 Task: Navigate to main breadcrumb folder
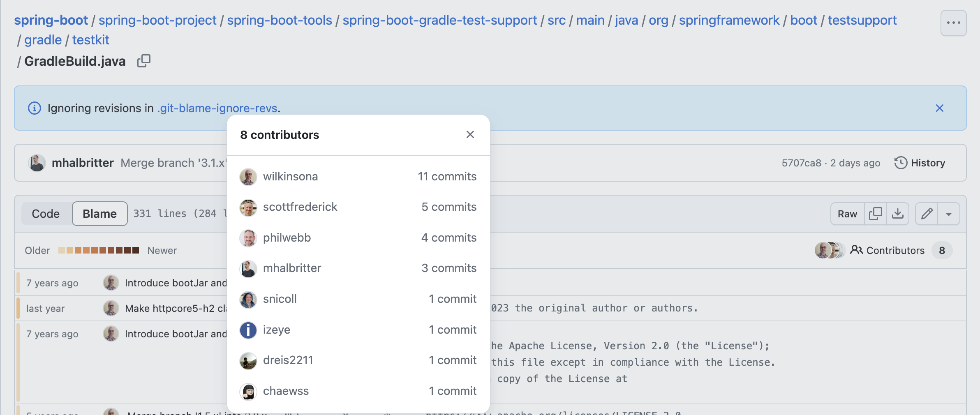(590, 20)
